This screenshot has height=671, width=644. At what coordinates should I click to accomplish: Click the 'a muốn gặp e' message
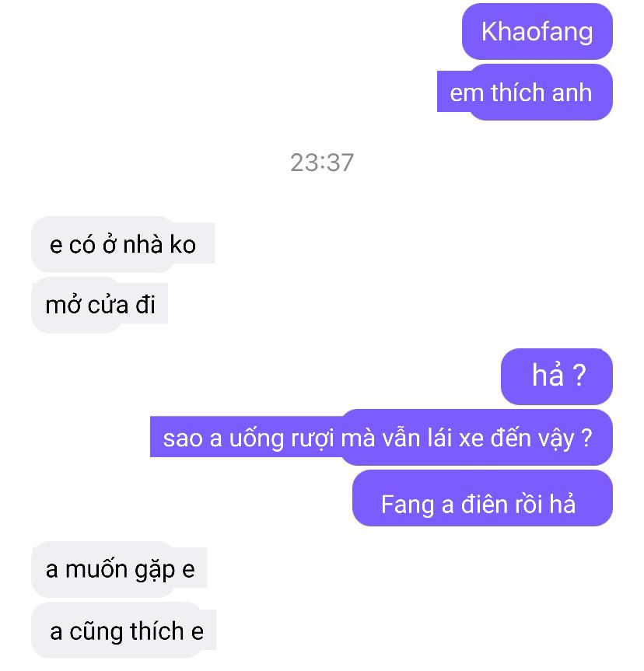[119, 569]
